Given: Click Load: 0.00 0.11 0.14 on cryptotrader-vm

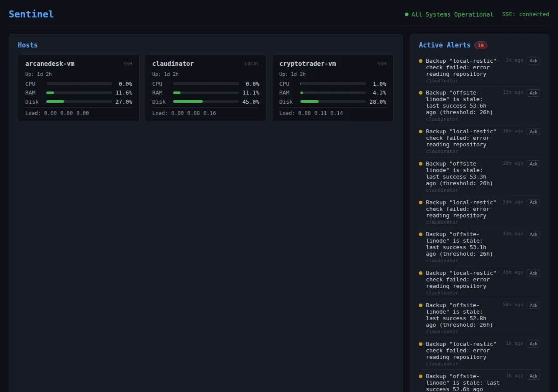Looking at the screenshot, I should point(311,113).
